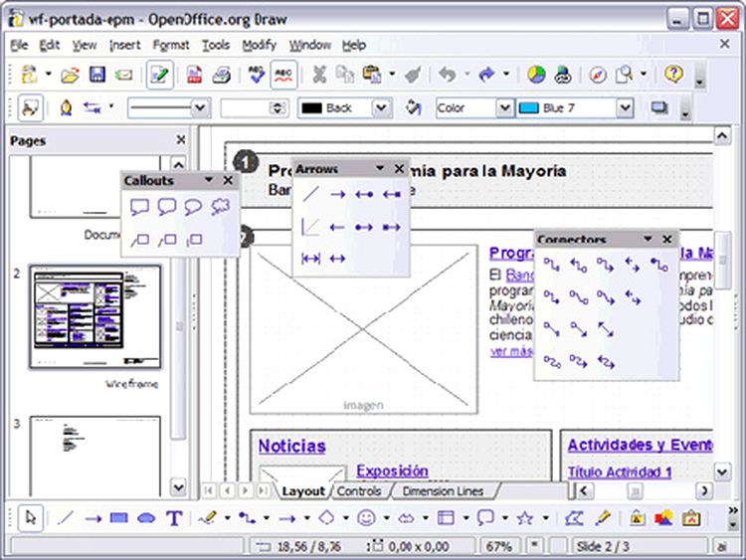Select the Text tool T

click(174, 517)
